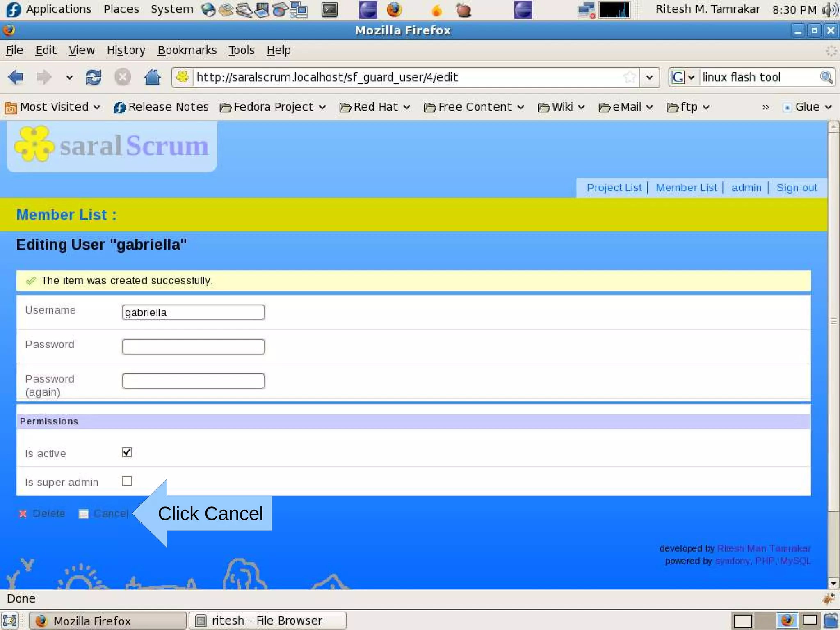This screenshot has width=840, height=630.
Task: Click the search magnifier icon
Action: coord(826,77)
